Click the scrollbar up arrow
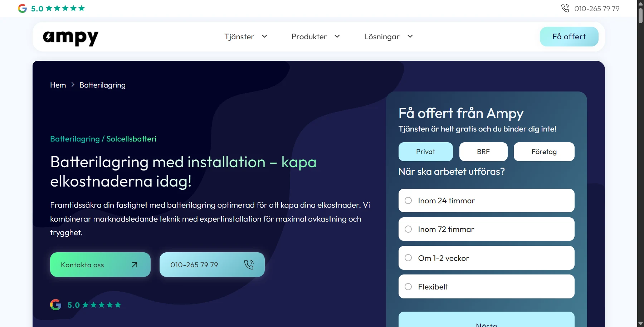 coord(640,3)
